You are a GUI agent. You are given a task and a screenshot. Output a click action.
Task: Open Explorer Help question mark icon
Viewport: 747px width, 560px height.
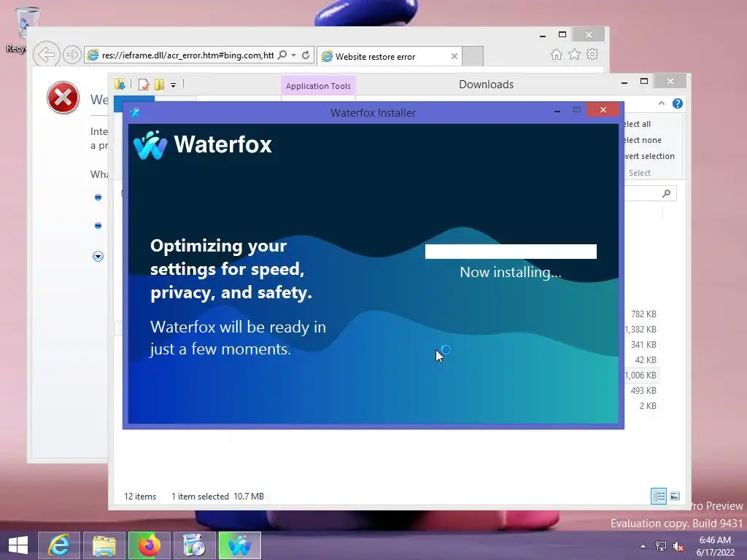point(678,104)
